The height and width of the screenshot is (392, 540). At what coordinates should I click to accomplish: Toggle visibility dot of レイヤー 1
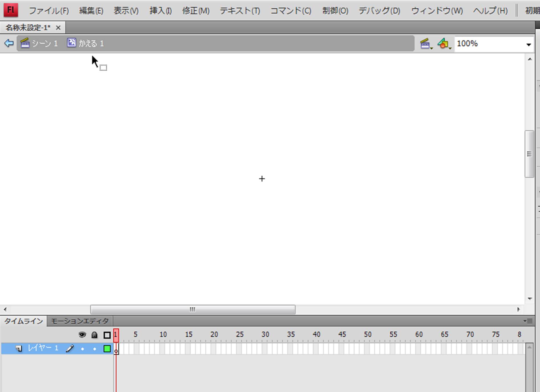(82, 349)
